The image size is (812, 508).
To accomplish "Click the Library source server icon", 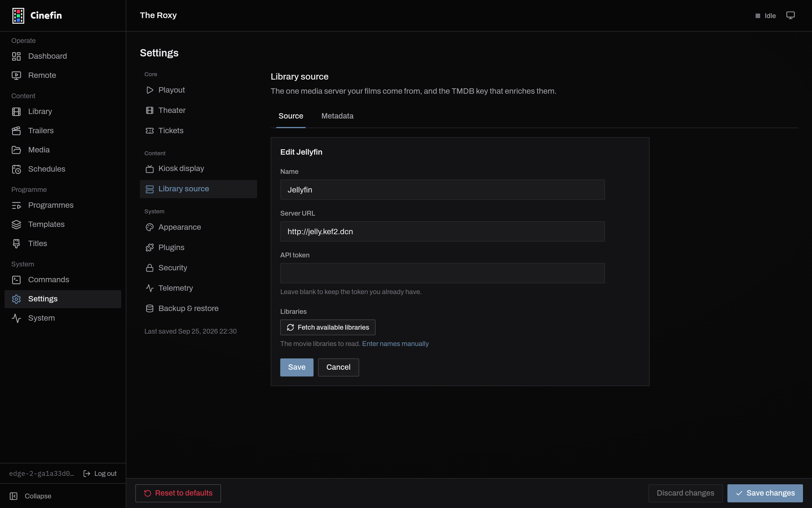I will pos(150,189).
